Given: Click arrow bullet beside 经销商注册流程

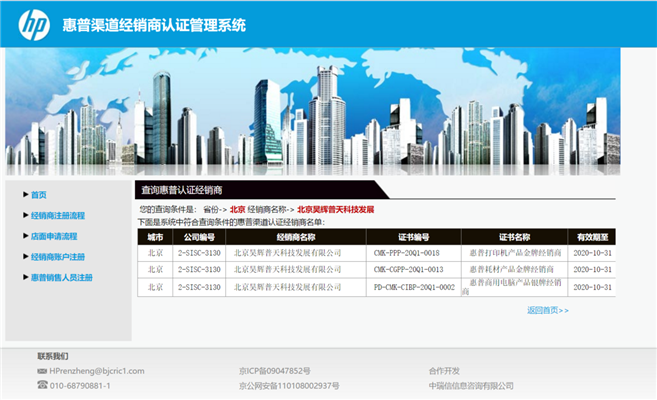Looking at the screenshot, I should coord(26,215).
